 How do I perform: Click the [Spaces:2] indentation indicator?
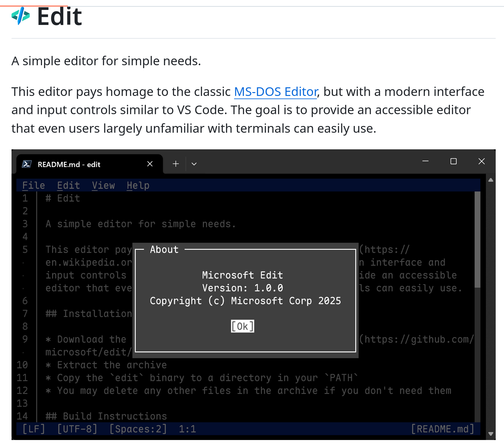click(138, 429)
